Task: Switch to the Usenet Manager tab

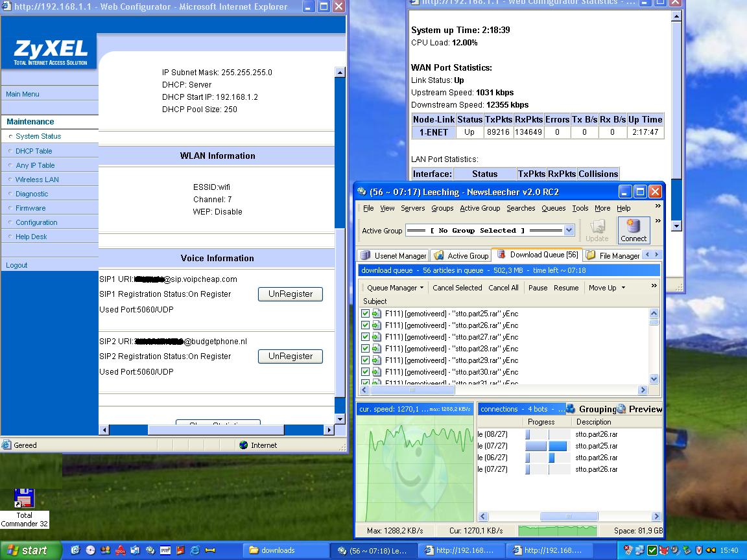Action: pyautogui.click(x=394, y=256)
